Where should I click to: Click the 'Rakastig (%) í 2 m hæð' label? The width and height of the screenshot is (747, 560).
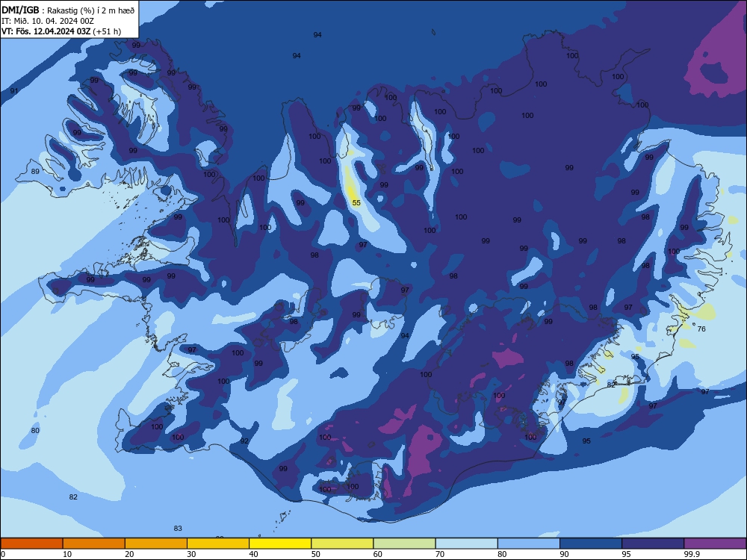click(90, 10)
